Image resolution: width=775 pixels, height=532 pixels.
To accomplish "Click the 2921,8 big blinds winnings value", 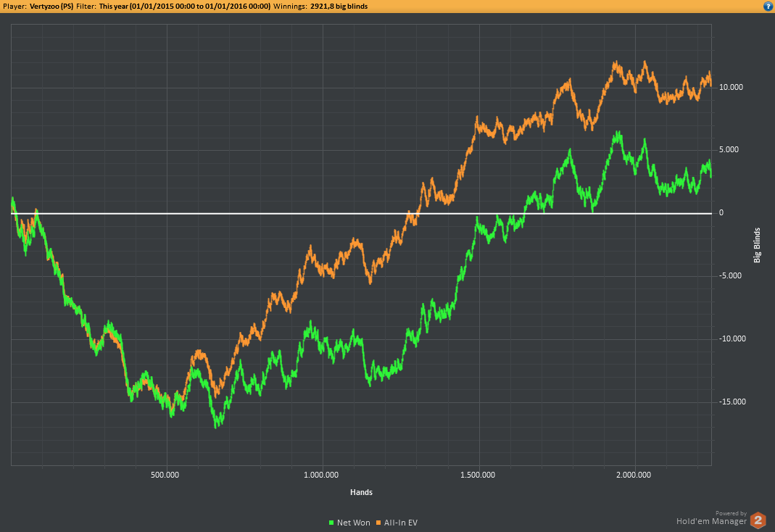I will (x=339, y=7).
